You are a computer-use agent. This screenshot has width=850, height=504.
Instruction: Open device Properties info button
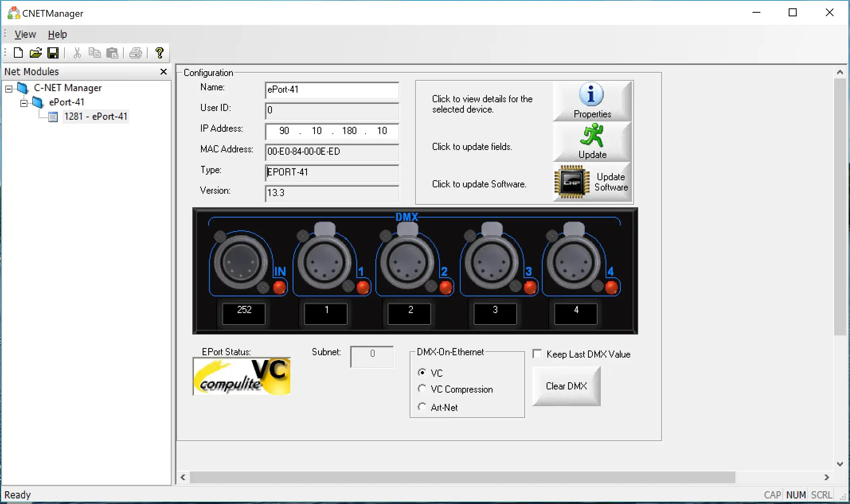click(592, 101)
